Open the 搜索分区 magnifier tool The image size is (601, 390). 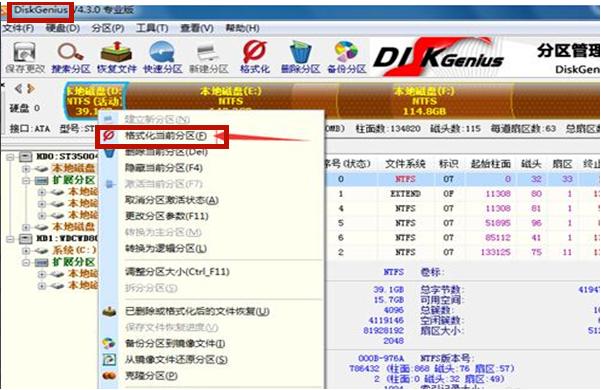[71, 57]
